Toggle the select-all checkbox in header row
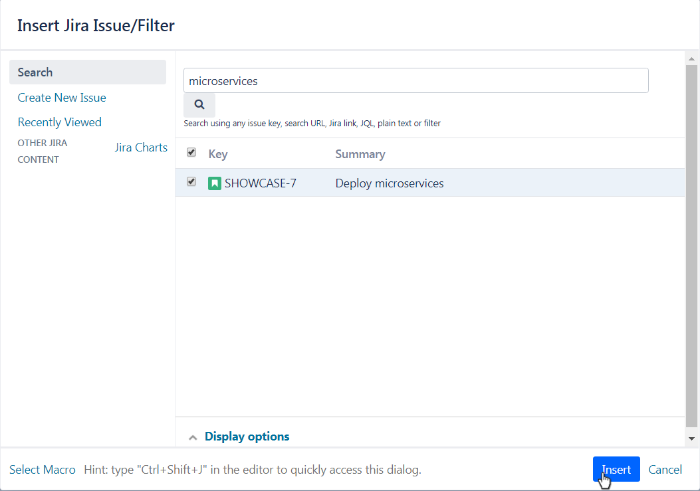 [192, 153]
